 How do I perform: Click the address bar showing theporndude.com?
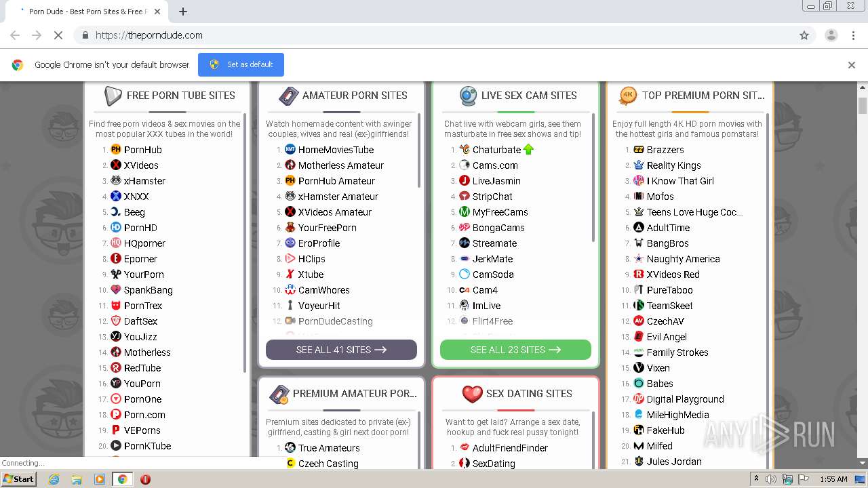434,35
